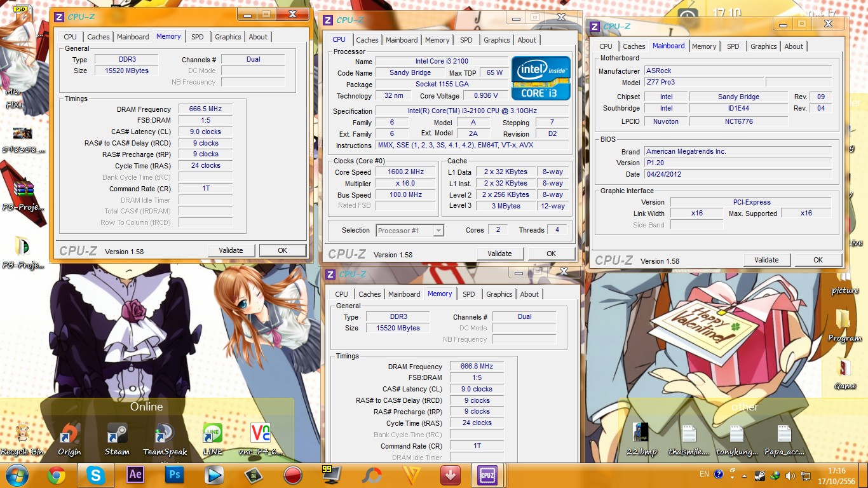Open Graphics tab in the Mainboard window

764,46
